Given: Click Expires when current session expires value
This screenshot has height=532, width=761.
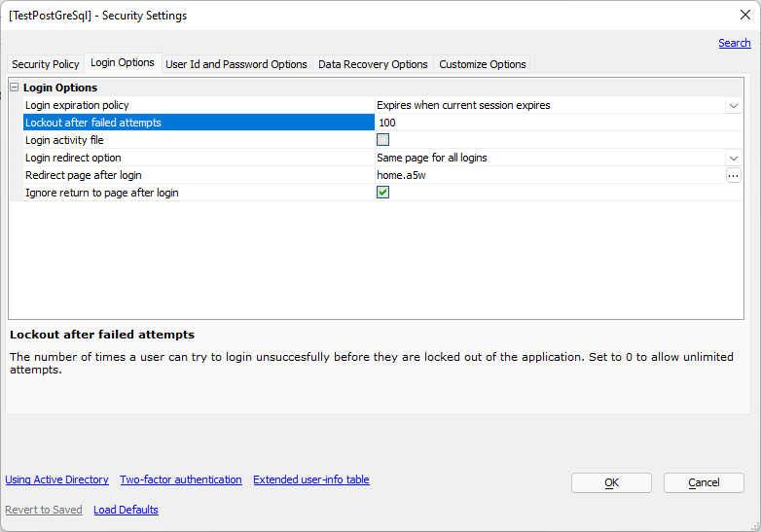Looking at the screenshot, I should pyautogui.click(x=463, y=105).
